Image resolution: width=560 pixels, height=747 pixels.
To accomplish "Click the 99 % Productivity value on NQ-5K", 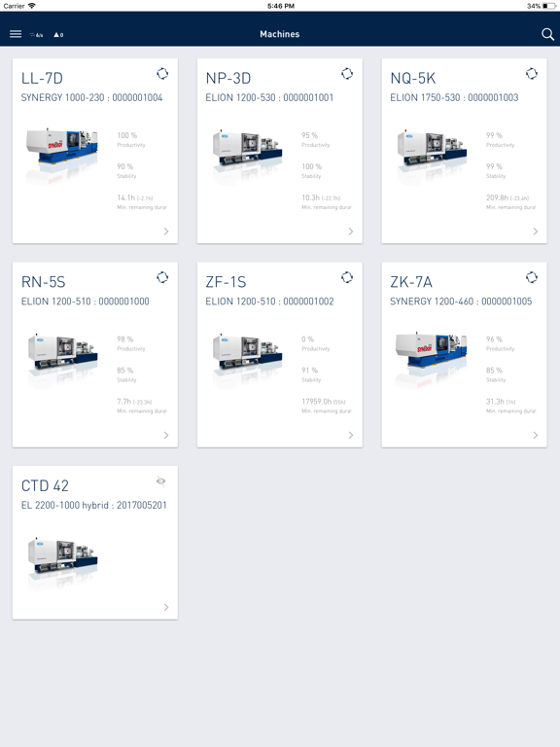I will [x=494, y=135].
